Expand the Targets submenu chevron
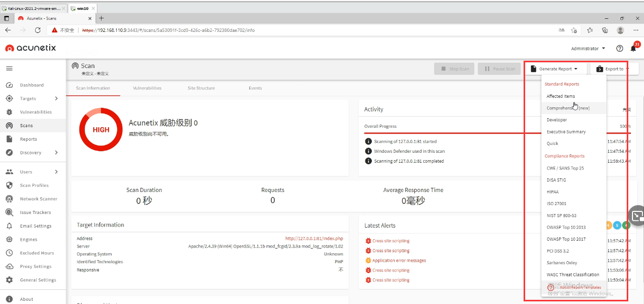This screenshot has width=644, height=304. (x=56, y=98)
